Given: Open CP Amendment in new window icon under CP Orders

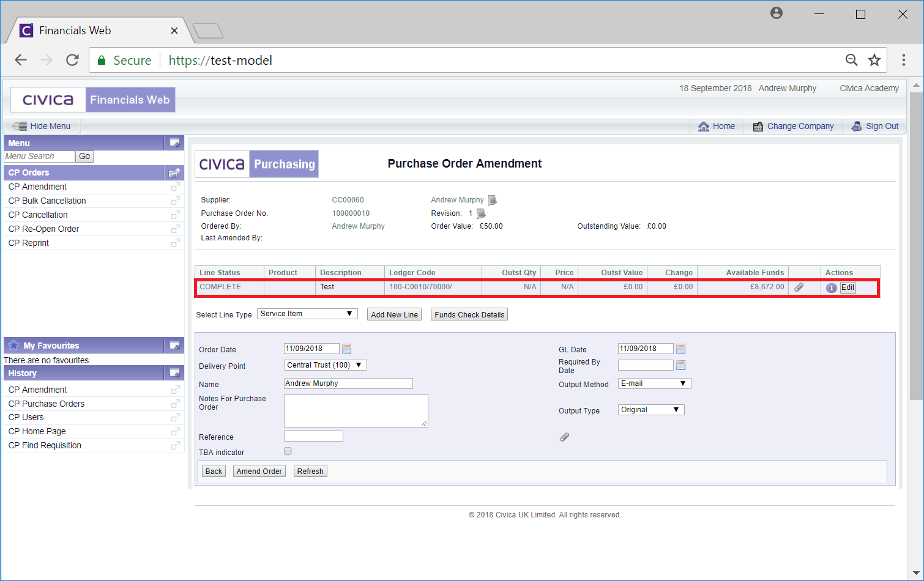Looking at the screenshot, I should [176, 187].
